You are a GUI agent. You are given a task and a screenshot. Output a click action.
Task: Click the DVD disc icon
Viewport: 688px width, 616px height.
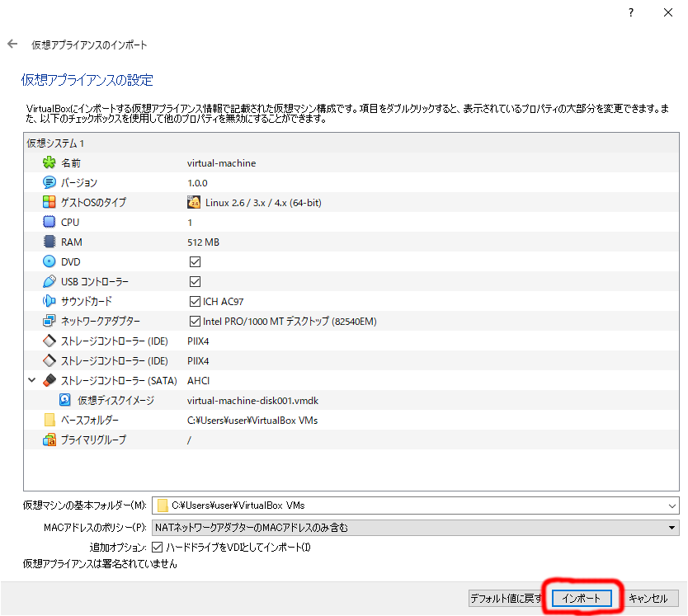click(49, 261)
